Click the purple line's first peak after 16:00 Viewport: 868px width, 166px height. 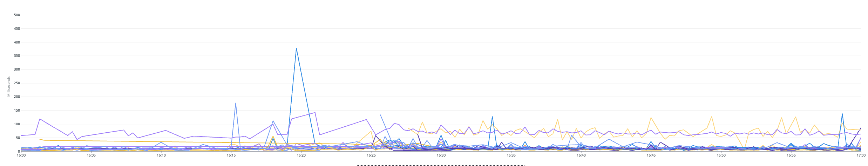[40, 119]
